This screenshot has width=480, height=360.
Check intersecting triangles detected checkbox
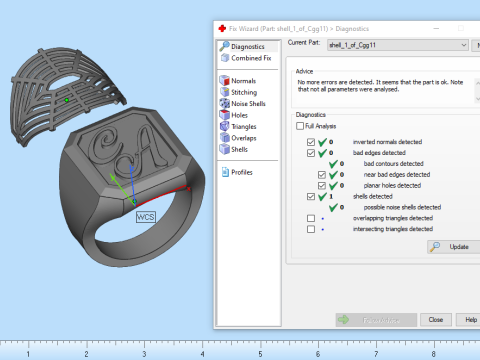coord(311,229)
